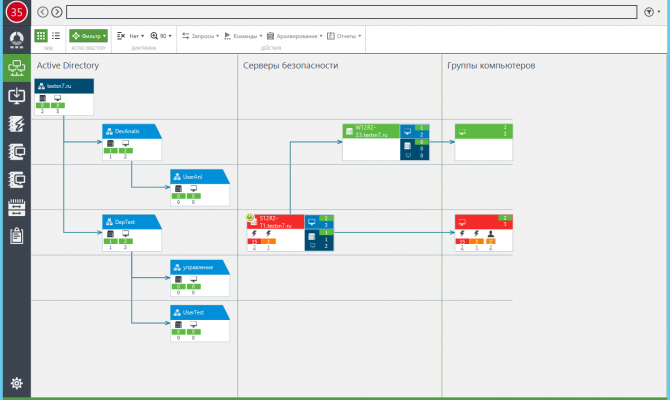Select the UserAnl unit header
The height and width of the screenshot is (400, 670).
(x=200, y=176)
